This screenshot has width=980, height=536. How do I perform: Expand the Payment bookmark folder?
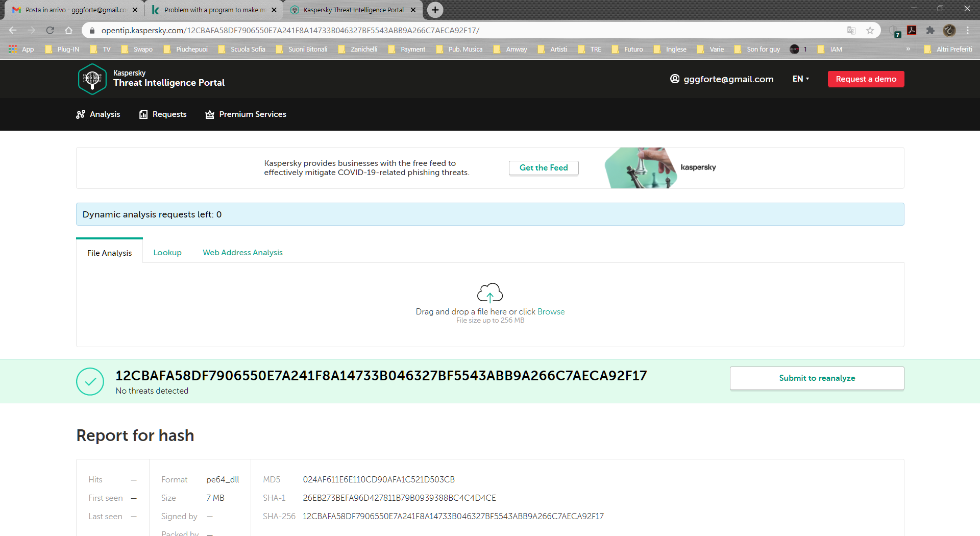click(x=407, y=50)
